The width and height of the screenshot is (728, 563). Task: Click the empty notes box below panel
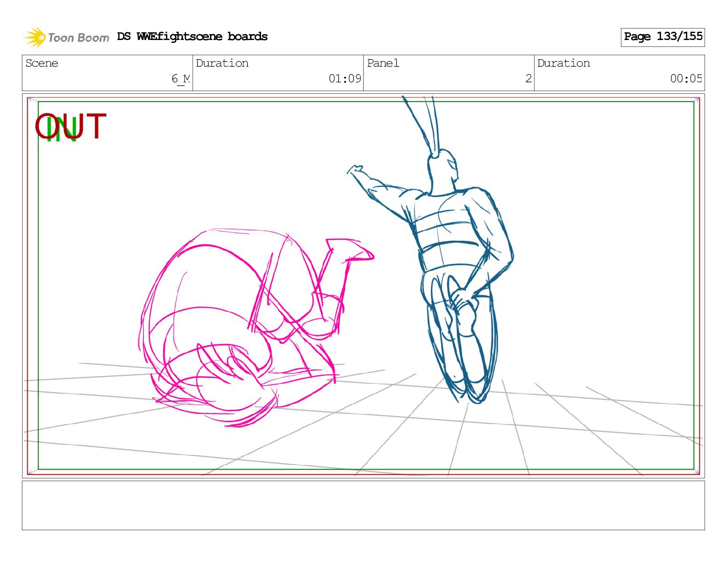pos(363,506)
